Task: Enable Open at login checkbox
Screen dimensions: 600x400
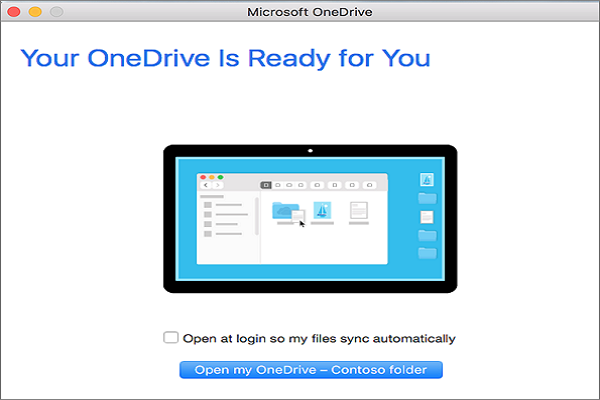Action: 171,338
